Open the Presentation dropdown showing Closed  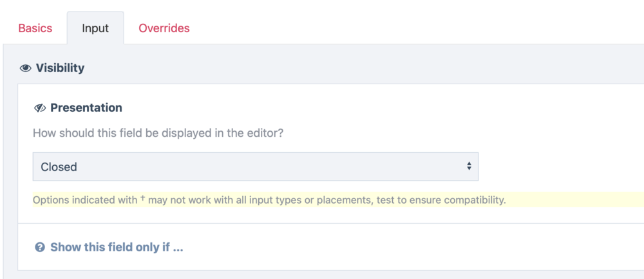click(x=255, y=166)
